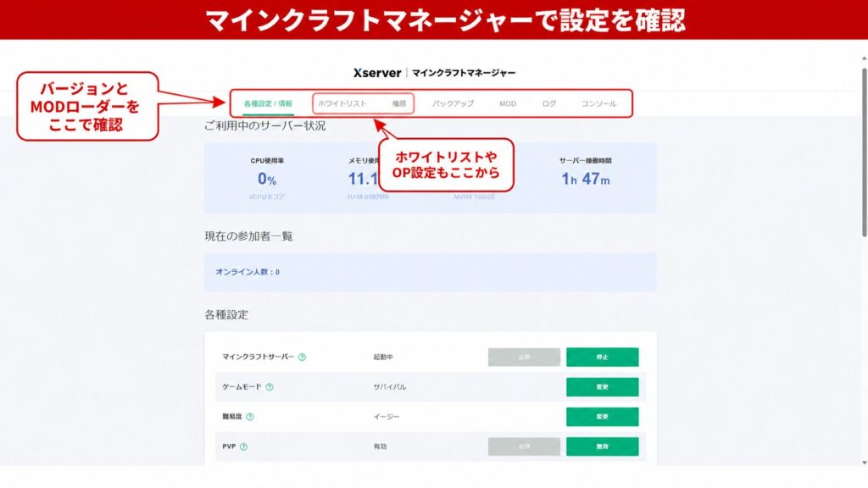This screenshot has width=868, height=488.
Task: Open the MOD tab
Action: click(508, 103)
